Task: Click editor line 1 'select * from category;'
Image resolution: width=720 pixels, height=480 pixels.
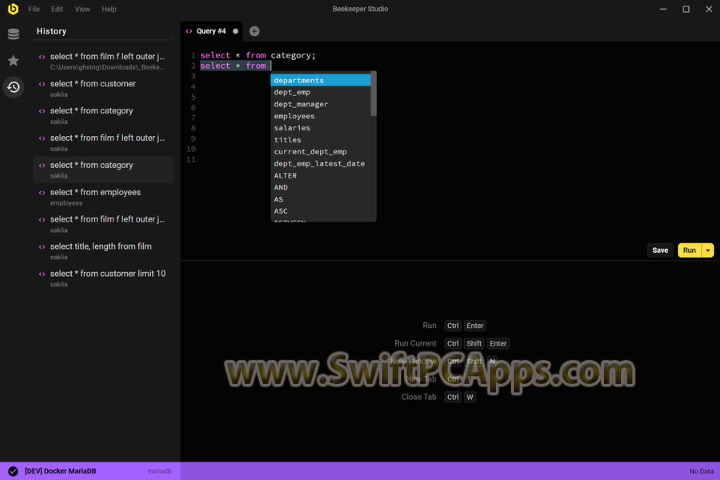Action: 258,56
